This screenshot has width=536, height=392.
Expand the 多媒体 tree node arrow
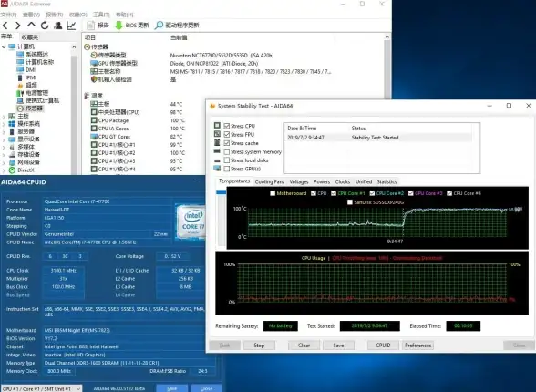(x=4, y=147)
